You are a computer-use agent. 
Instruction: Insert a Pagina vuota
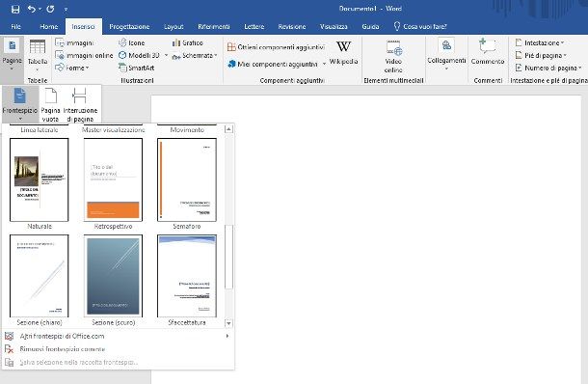pyautogui.click(x=51, y=104)
